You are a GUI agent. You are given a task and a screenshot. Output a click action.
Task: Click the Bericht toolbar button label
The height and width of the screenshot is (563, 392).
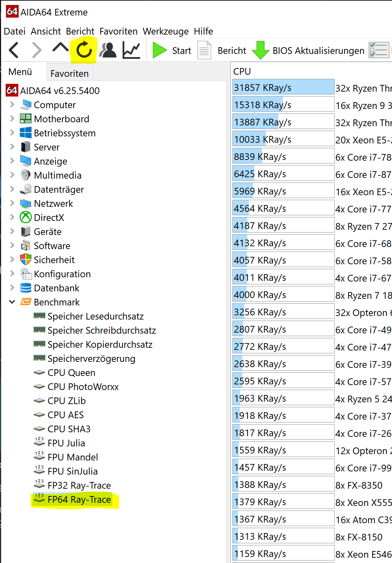click(232, 51)
